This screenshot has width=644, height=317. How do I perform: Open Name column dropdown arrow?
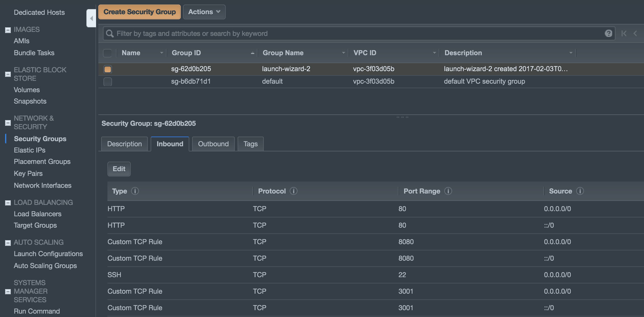click(x=161, y=53)
